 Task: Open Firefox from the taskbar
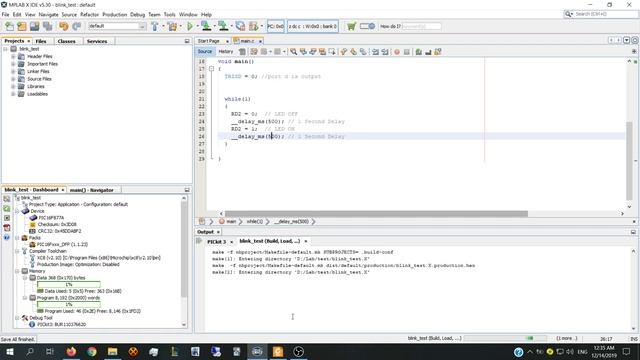tap(71, 351)
